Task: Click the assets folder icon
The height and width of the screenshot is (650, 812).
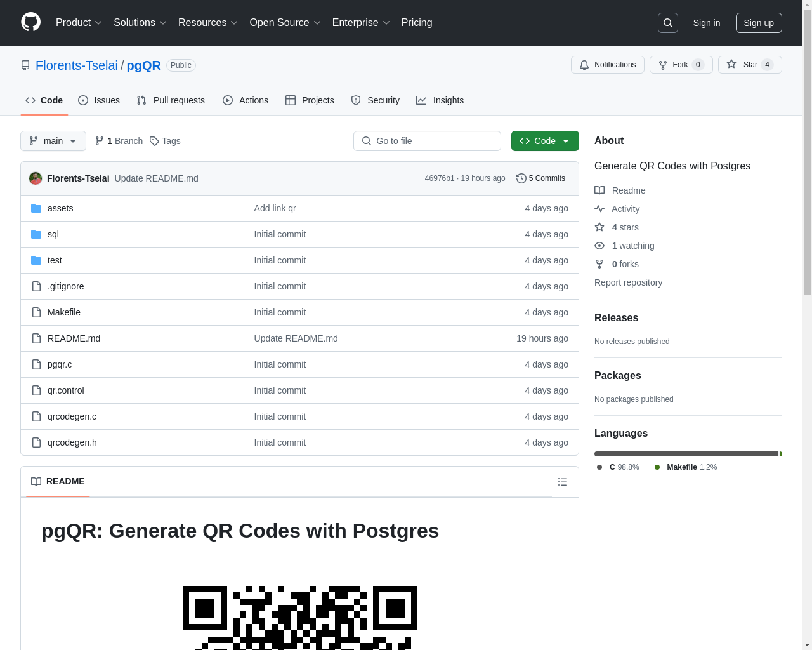Action: pyautogui.click(x=36, y=208)
